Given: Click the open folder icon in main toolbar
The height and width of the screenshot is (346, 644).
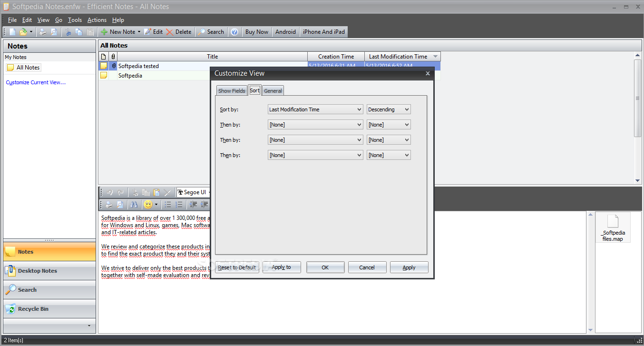Looking at the screenshot, I should coord(23,32).
